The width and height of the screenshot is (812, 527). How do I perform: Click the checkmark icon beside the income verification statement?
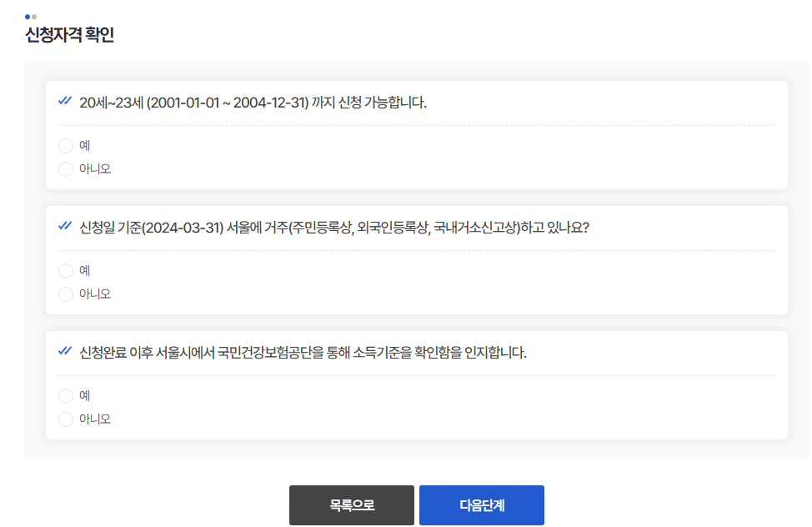(63, 350)
